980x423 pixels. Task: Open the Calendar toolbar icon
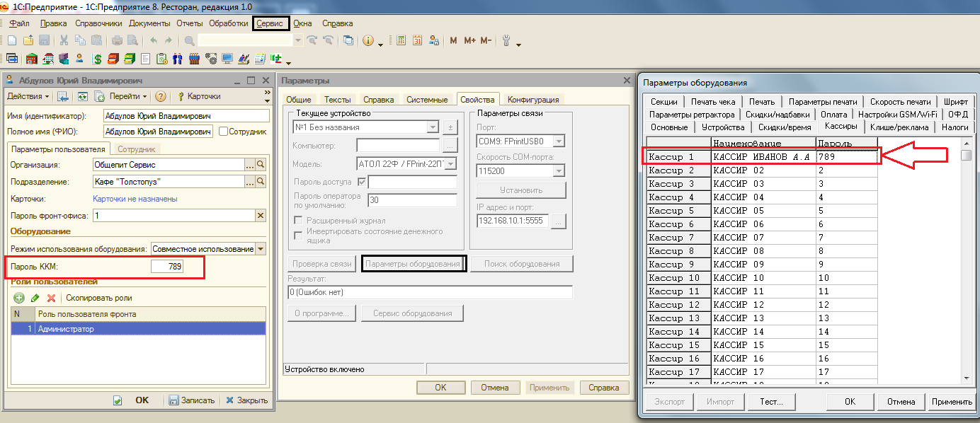point(417,41)
